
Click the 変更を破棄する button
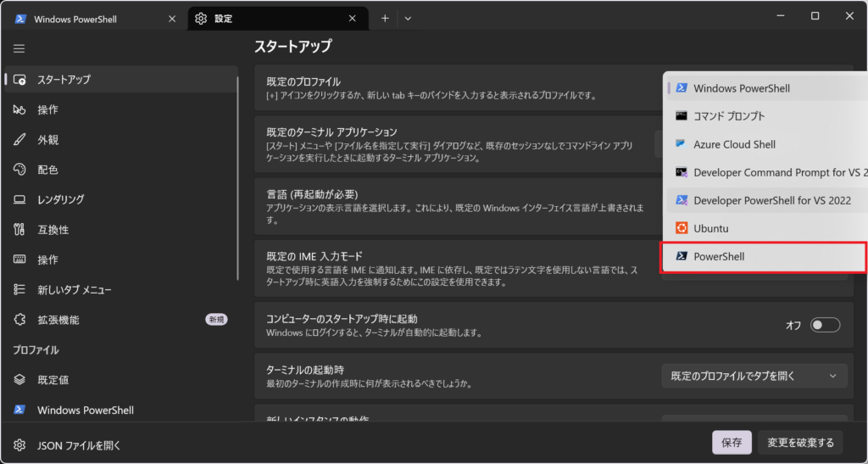[x=800, y=443]
